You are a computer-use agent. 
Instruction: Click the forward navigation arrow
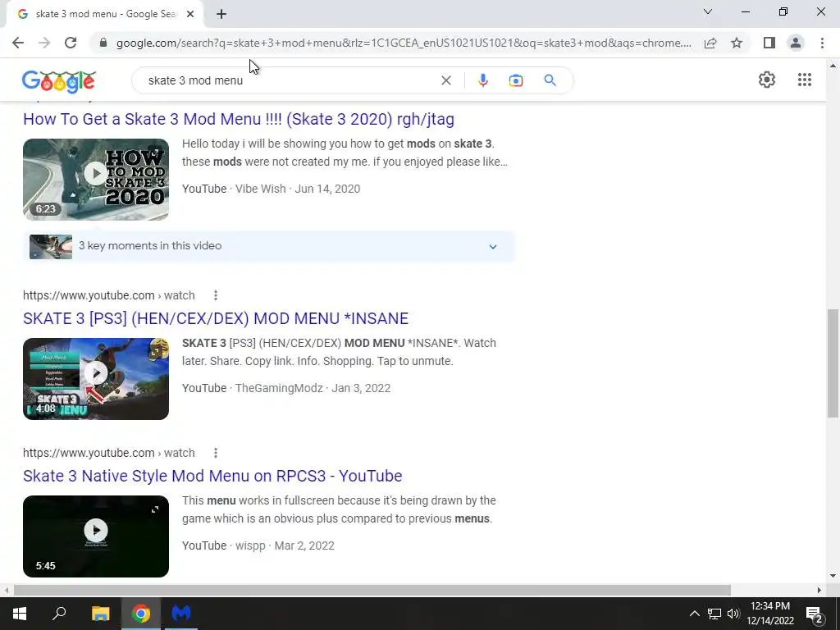coord(44,43)
